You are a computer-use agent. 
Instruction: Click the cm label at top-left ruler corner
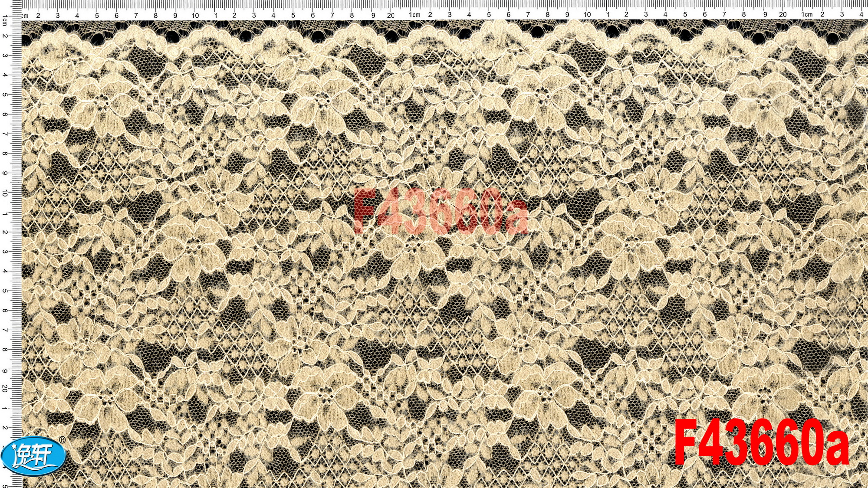[25, 16]
